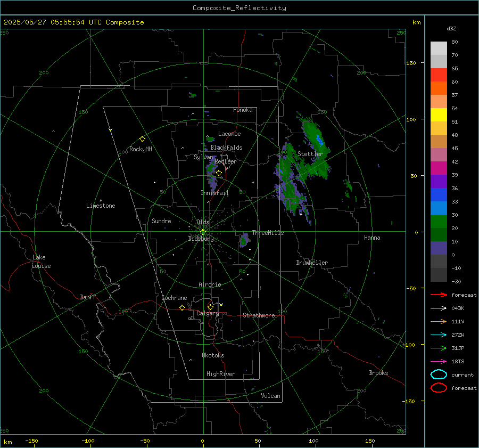479x448 pixels.
Task: Click the Olds map label
Action: [203, 222]
